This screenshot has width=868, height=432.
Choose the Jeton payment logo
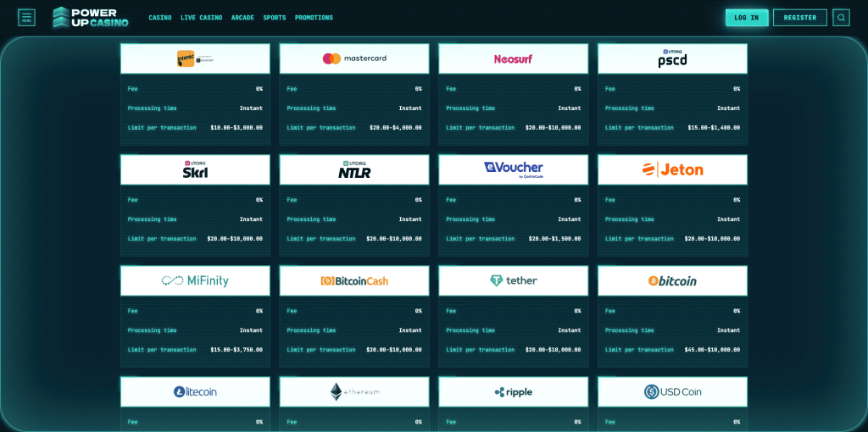(x=672, y=169)
